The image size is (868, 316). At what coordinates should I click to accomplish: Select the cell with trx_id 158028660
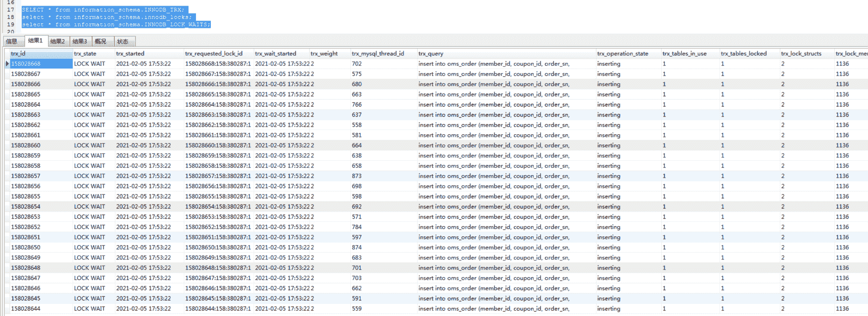coord(41,145)
